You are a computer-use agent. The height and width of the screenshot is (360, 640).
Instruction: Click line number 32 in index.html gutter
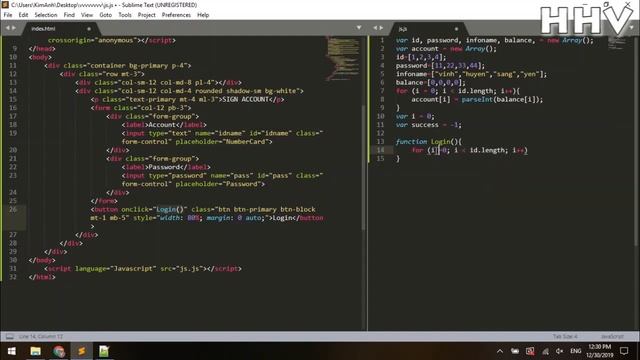pos(13,277)
